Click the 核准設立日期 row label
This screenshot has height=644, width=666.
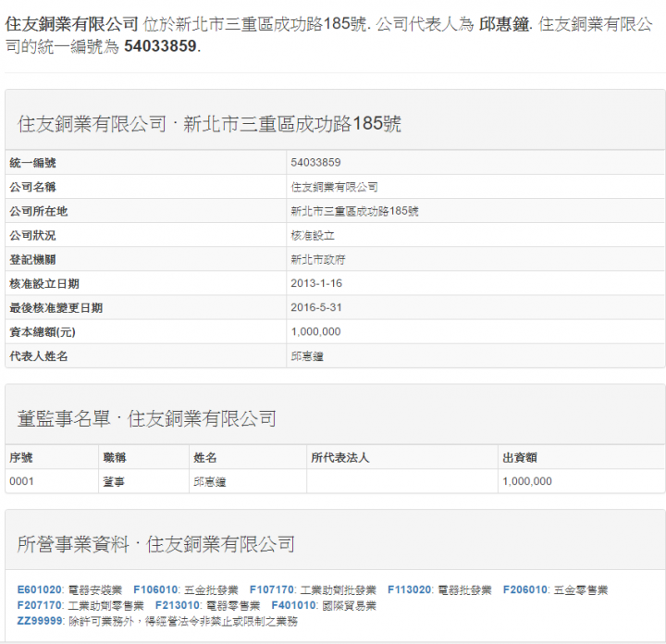pos(44,284)
